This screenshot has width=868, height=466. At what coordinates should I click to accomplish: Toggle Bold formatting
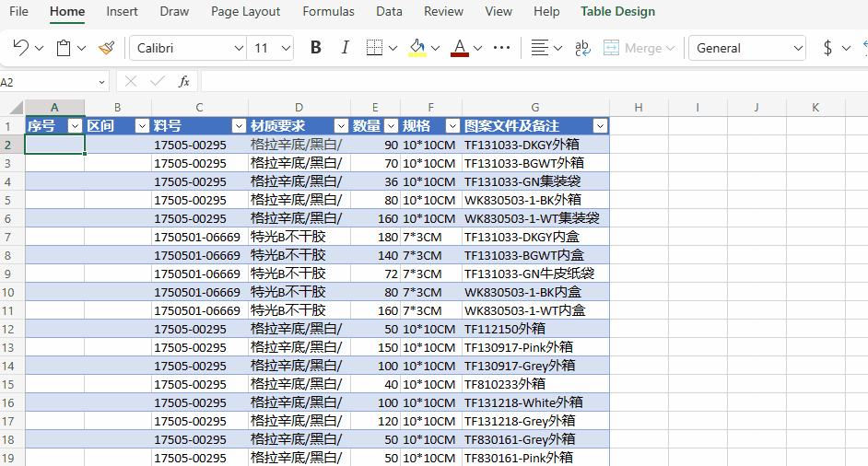tap(315, 48)
